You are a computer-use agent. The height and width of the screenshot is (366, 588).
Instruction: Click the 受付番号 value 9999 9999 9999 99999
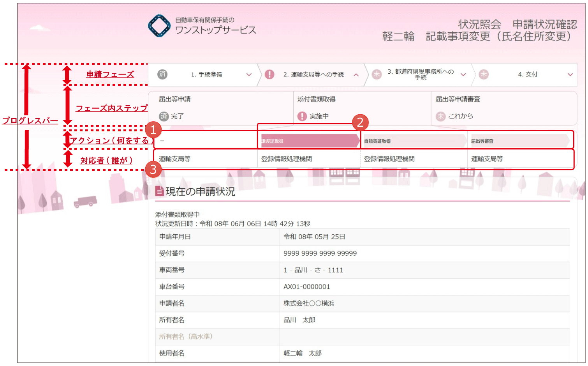click(x=320, y=253)
